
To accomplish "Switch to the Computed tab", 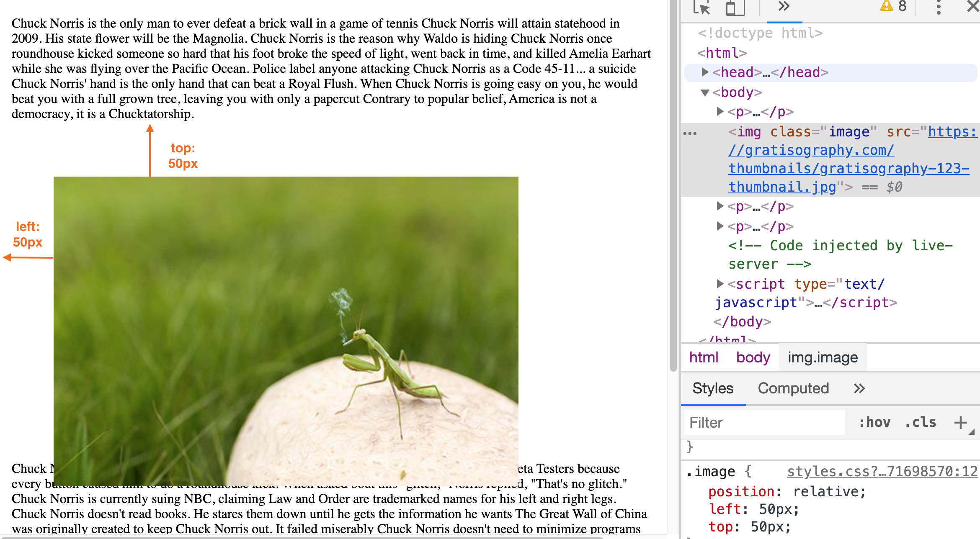I will pos(793,388).
